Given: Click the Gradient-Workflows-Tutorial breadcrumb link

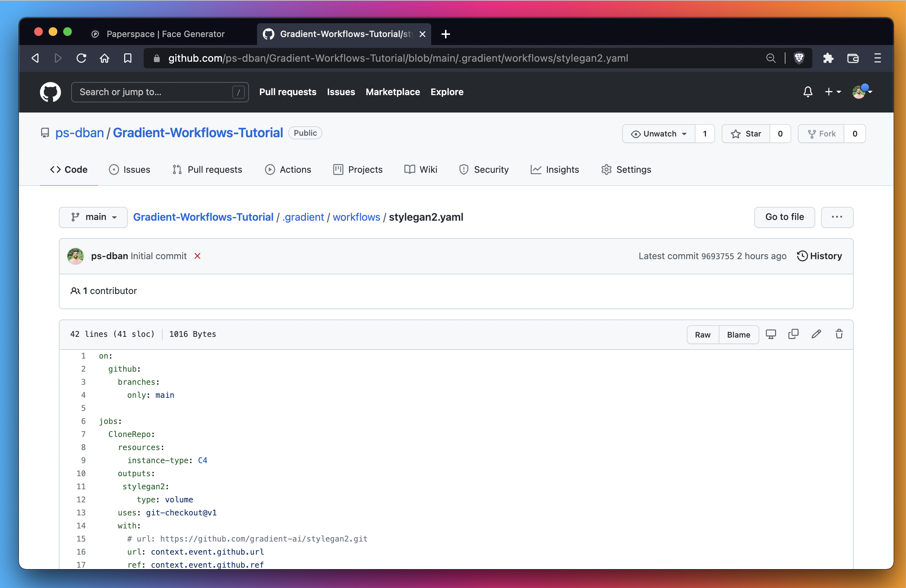Looking at the screenshot, I should point(203,217).
